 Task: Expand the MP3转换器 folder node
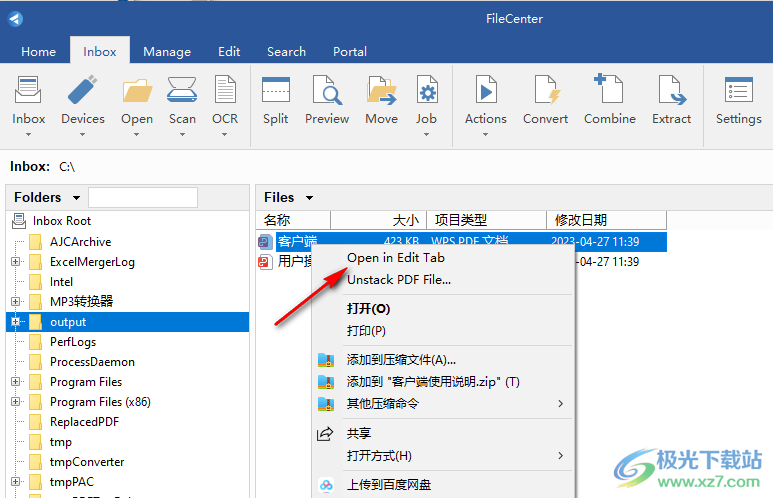click(15, 301)
